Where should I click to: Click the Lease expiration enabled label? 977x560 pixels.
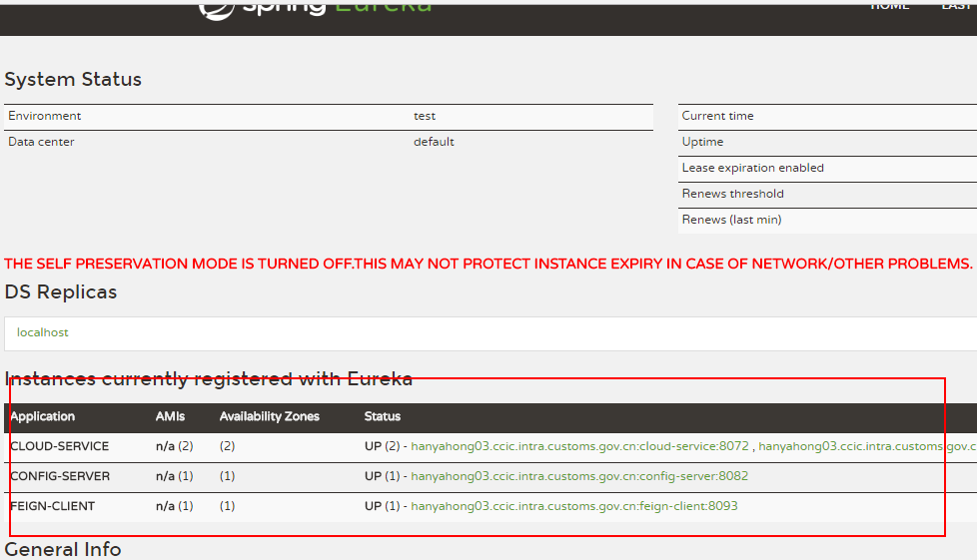pos(752,168)
